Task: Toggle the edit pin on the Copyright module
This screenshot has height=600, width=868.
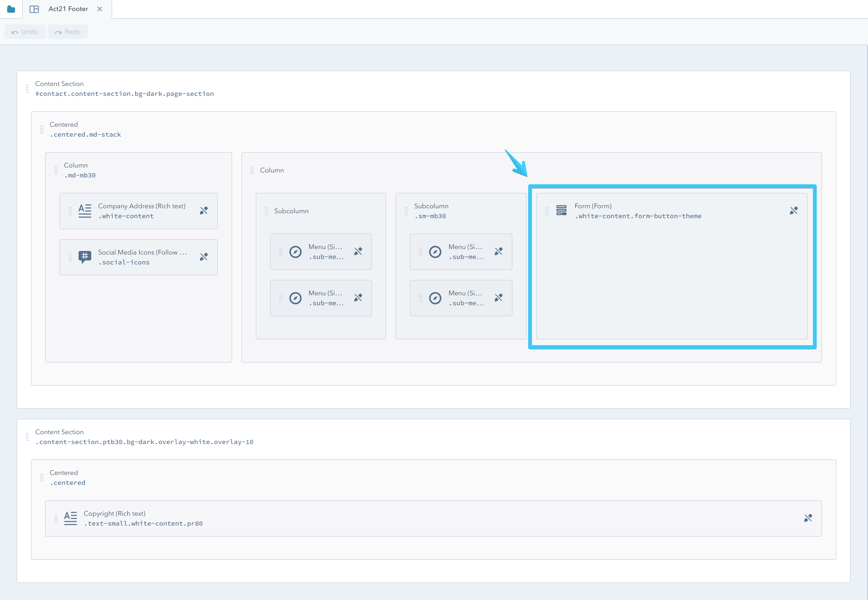Action: click(x=808, y=518)
